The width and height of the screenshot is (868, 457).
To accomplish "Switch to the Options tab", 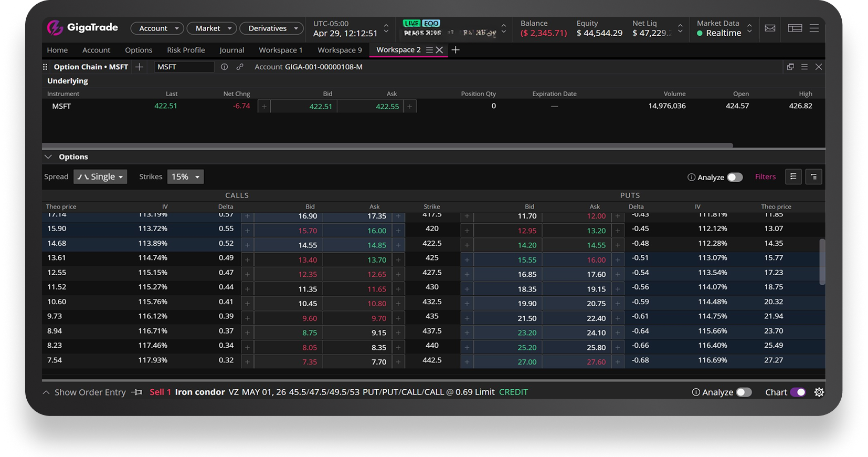I will pos(139,50).
